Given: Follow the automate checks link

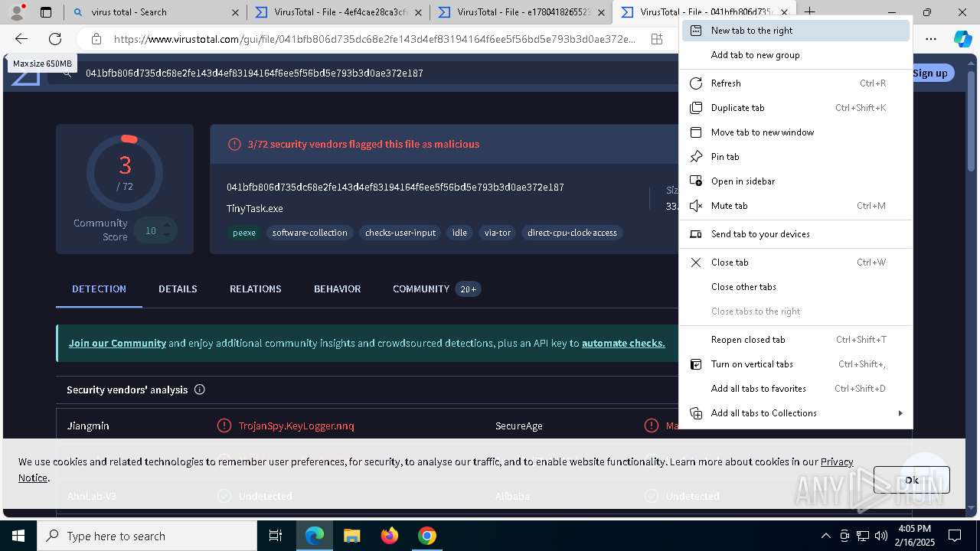Looking at the screenshot, I should pos(623,344).
